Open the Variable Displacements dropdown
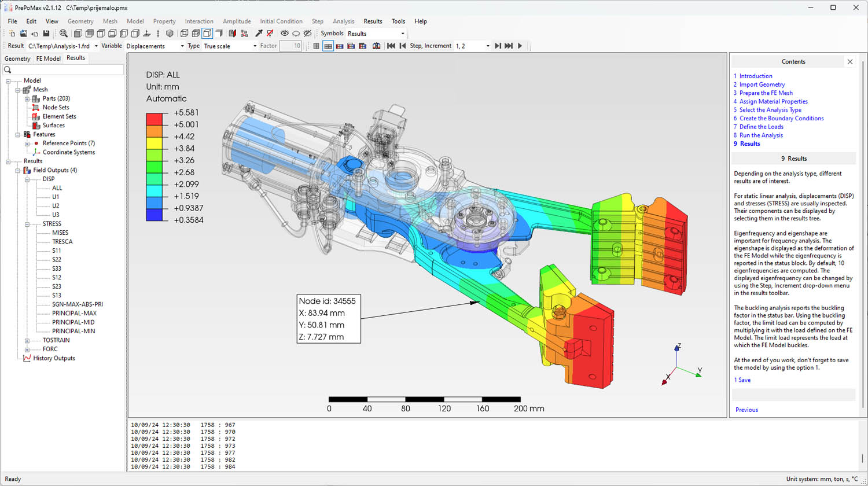The width and height of the screenshot is (868, 486). (x=182, y=46)
